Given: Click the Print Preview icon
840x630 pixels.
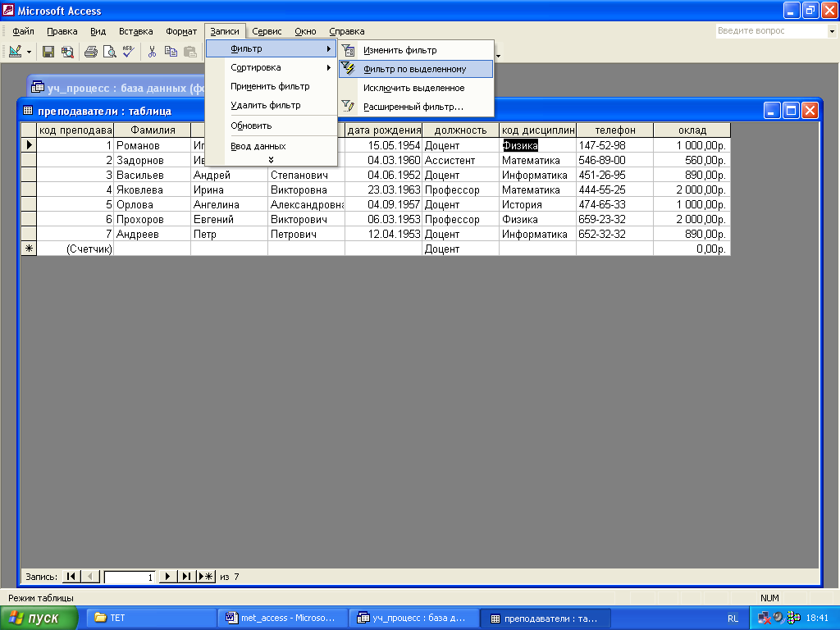Looking at the screenshot, I should pos(110,52).
